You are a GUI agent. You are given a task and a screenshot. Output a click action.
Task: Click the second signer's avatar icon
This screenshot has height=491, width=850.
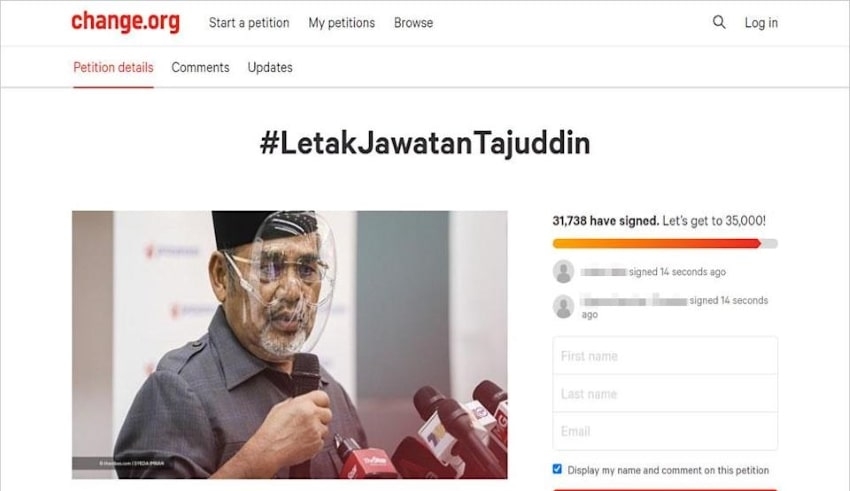point(563,307)
